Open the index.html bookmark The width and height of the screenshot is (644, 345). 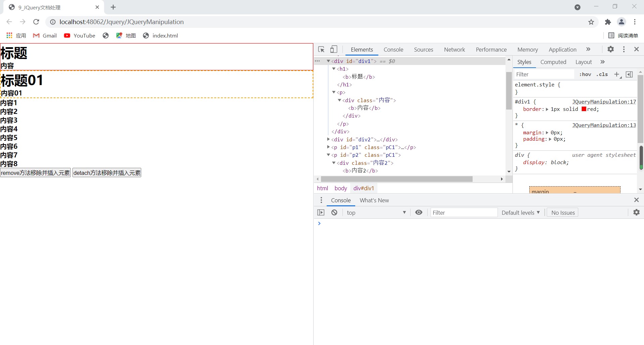tap(160, 36)
